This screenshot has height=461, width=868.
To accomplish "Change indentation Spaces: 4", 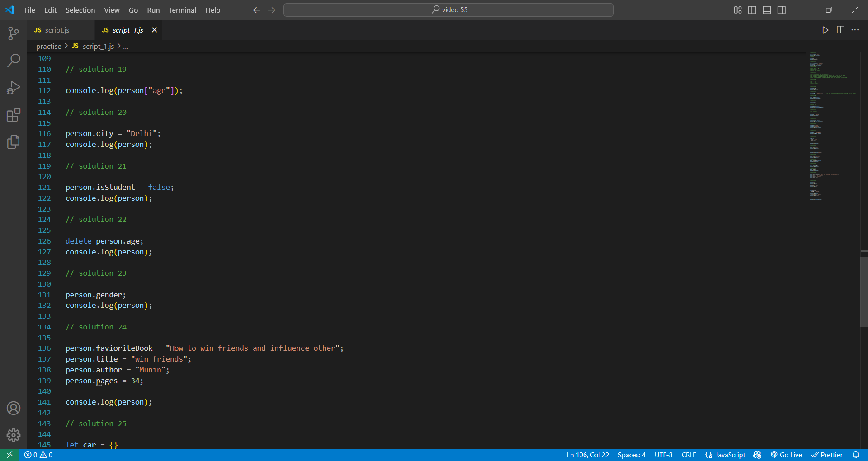I will click(632, 455).
